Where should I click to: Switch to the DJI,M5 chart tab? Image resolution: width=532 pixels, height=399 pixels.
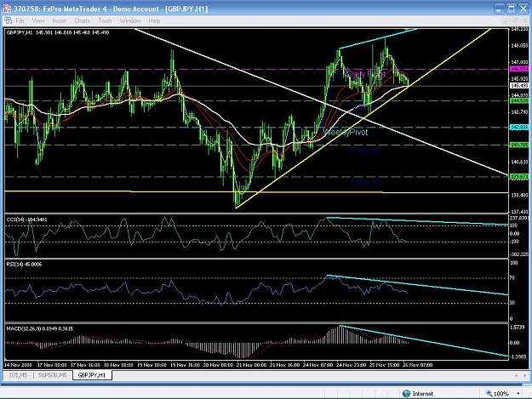click(x=19, y=375)
